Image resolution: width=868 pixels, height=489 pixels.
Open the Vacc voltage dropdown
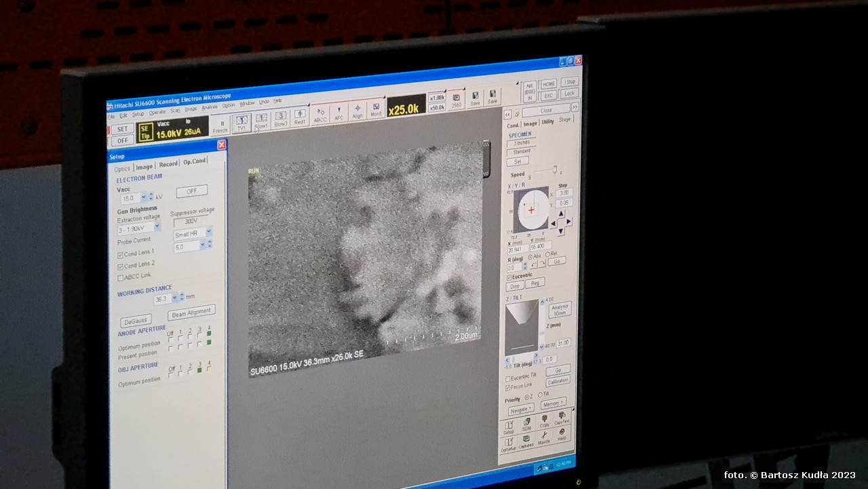(x=143, y=197)
